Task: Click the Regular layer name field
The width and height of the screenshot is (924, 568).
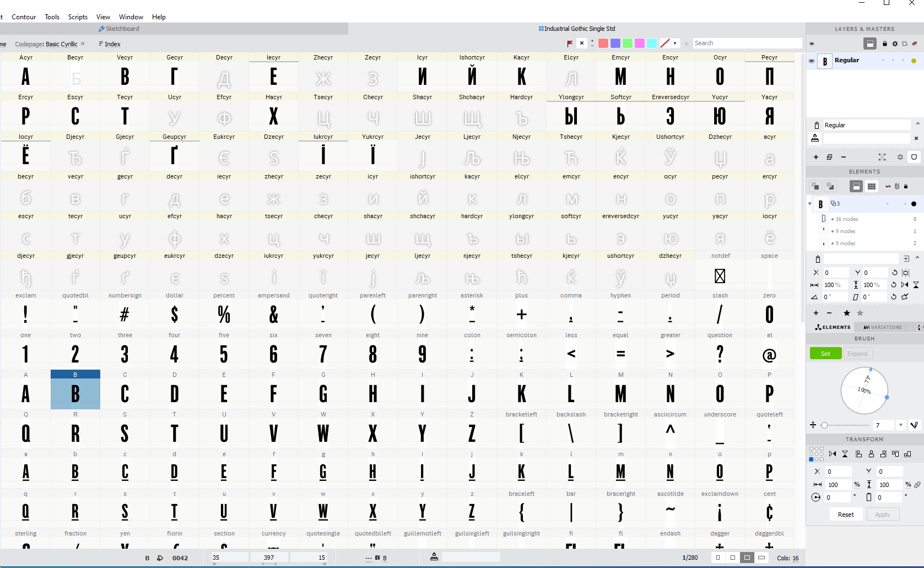Action: (867, 125)
